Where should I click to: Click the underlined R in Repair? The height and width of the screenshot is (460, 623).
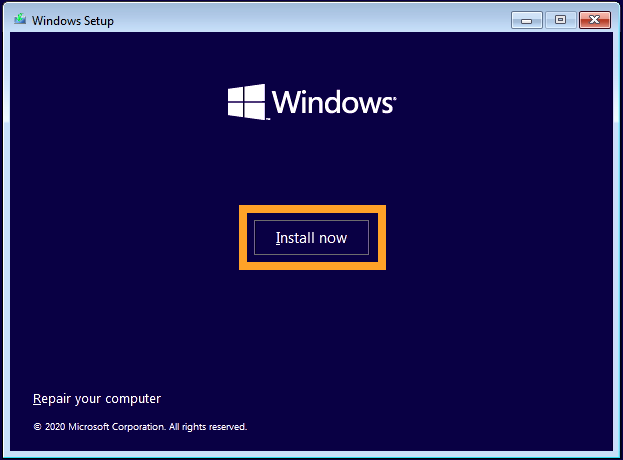pyautogui.click(x=37, y=399)
